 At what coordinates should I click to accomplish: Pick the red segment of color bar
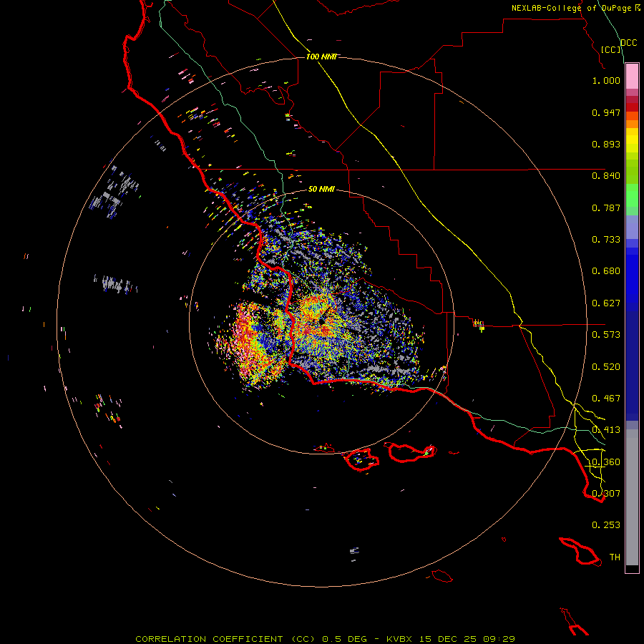632,107
